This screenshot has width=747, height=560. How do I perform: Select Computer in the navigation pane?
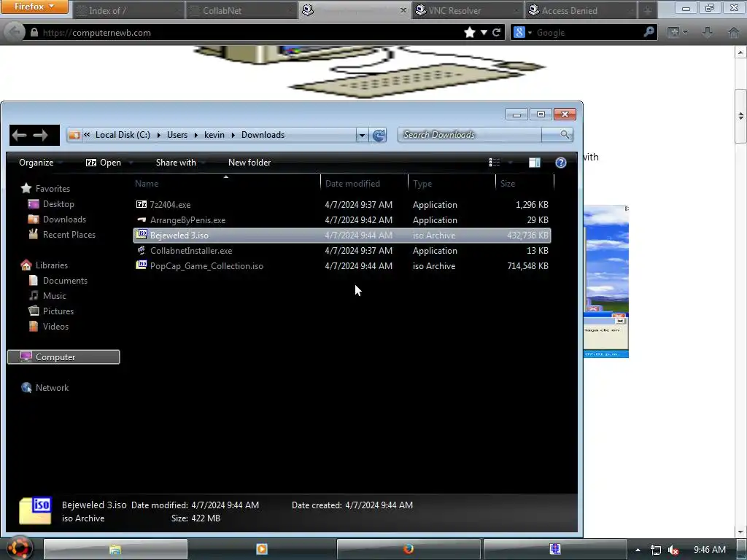click(x=63, y=357)
